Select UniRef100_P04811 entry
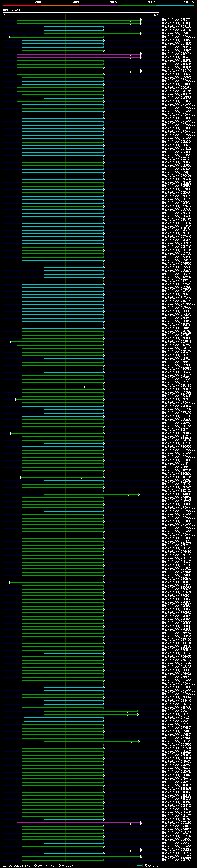The width and height of the screenshot is (197, 868). pyautogui.click(x=176, y=826)
